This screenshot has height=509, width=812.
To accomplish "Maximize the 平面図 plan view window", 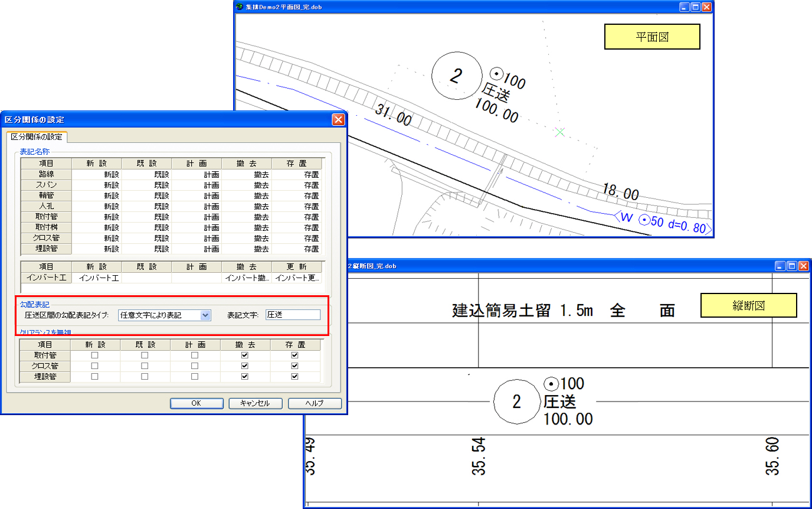I will click(x=695, y=7).
